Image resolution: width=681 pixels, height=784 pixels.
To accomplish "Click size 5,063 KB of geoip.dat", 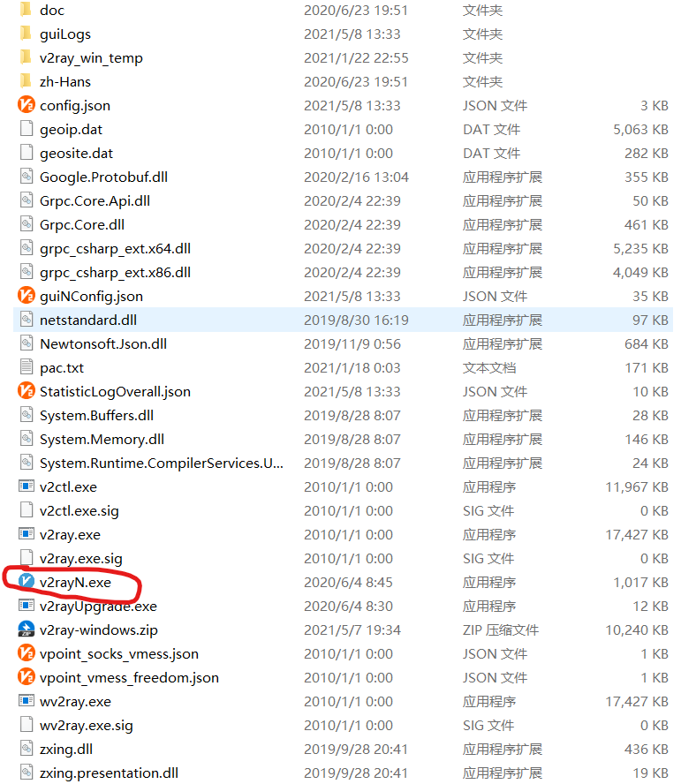I will click(640, 130).
